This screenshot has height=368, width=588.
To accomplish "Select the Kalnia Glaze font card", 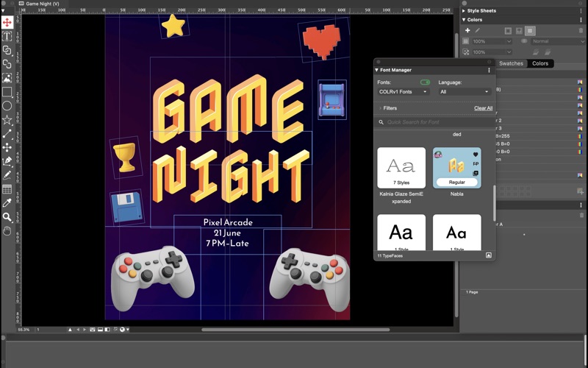I will [x=401, y=168].
